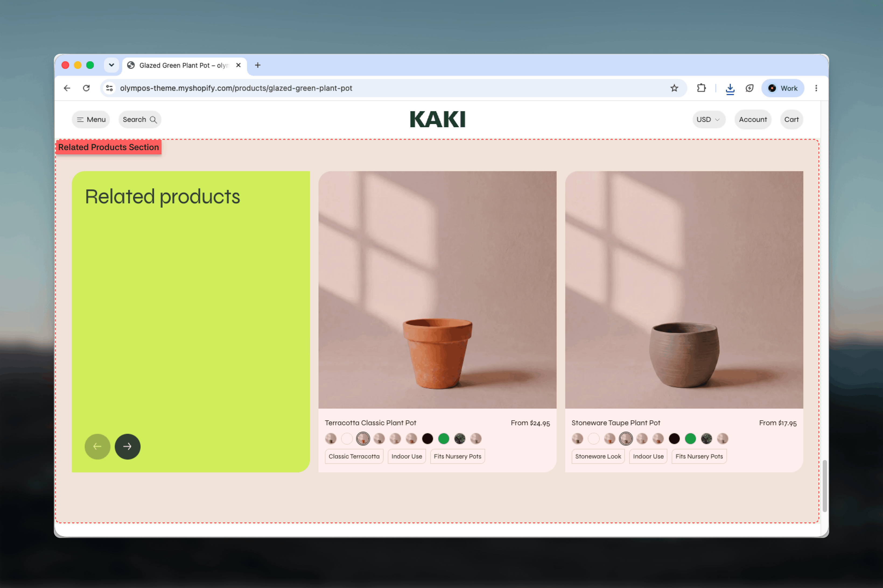Click the previous arrow in Related products
This screenshot has height=588, width=883.
coord(97,446)
